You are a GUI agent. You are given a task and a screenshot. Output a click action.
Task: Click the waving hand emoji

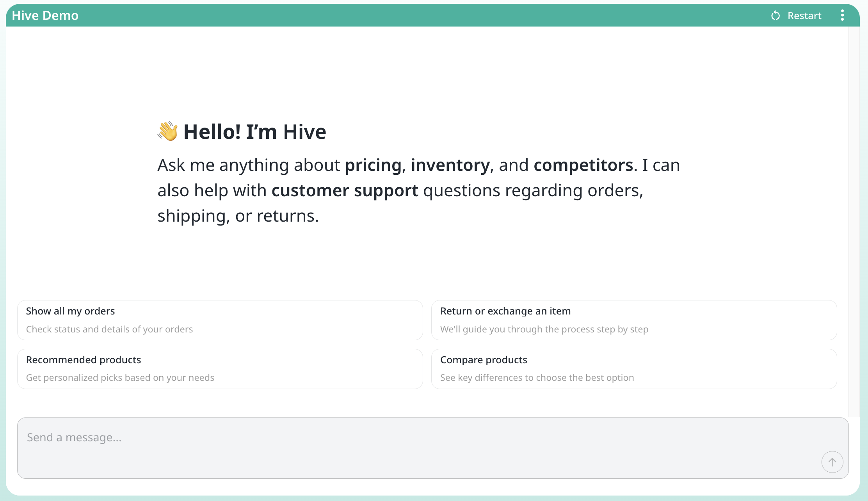[168, 131]
